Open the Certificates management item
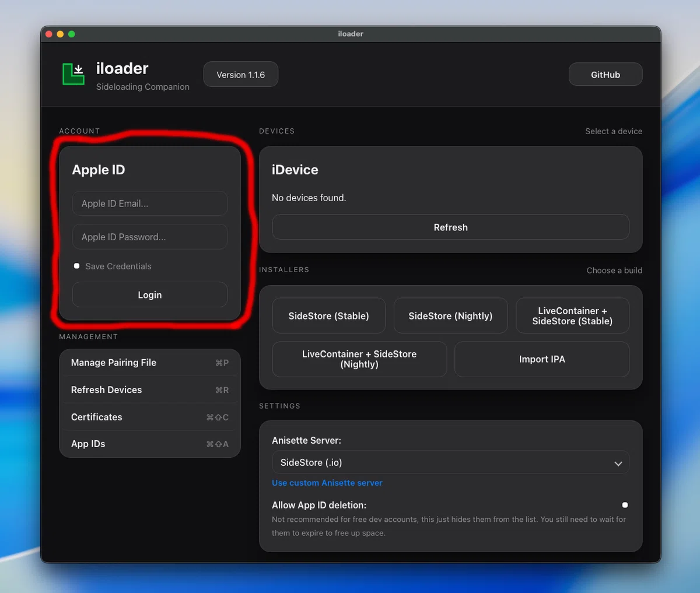 150,417
